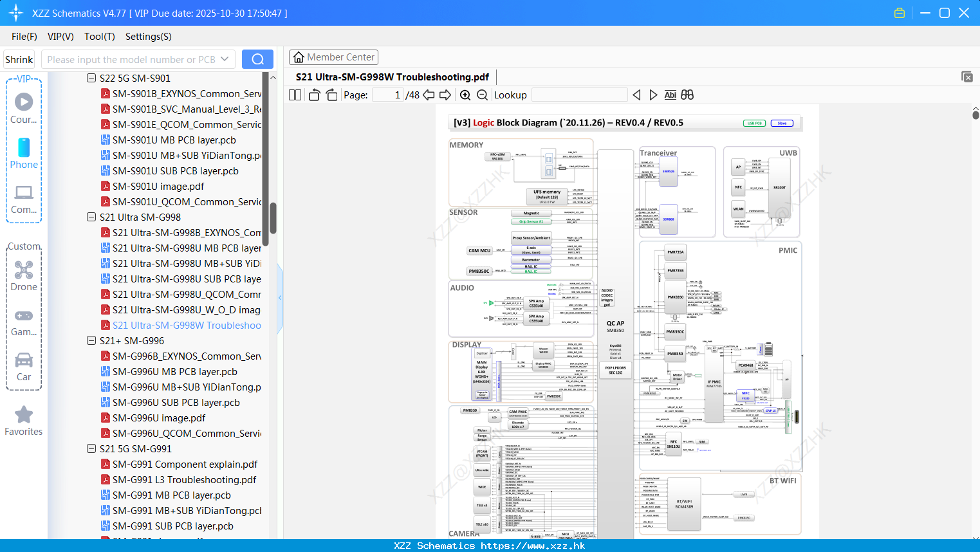Find next lookup result triangle

(x=653, y=95)
